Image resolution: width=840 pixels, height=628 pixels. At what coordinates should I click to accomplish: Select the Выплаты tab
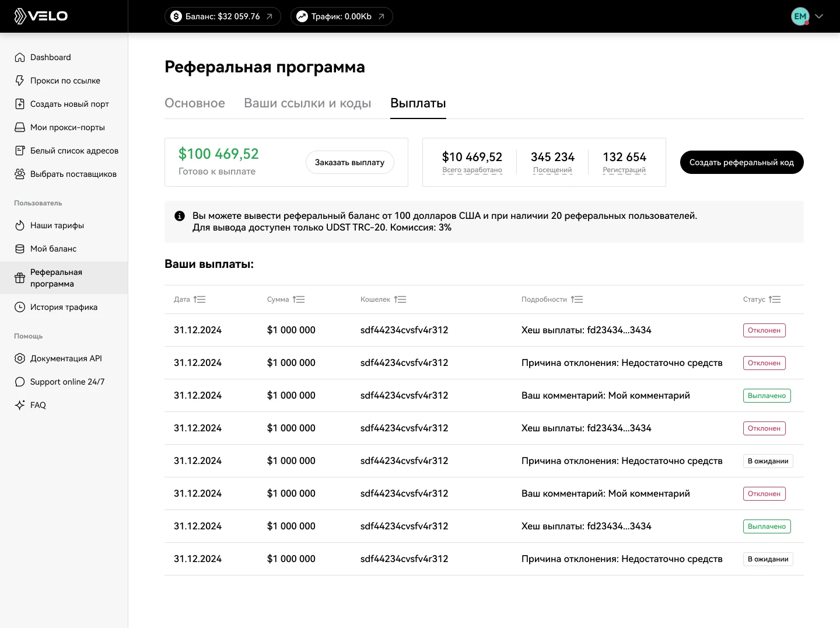tap(418, 103)
